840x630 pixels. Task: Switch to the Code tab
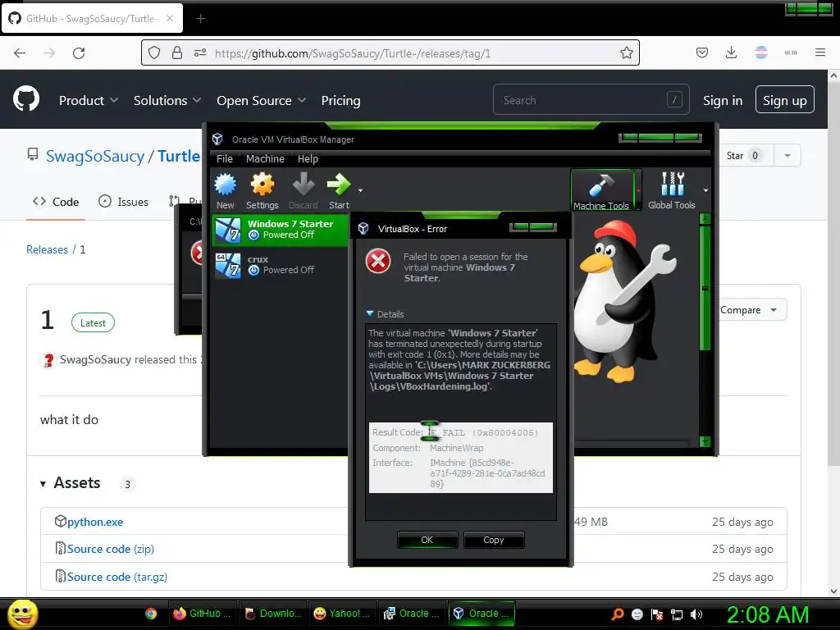click(56, 202)
